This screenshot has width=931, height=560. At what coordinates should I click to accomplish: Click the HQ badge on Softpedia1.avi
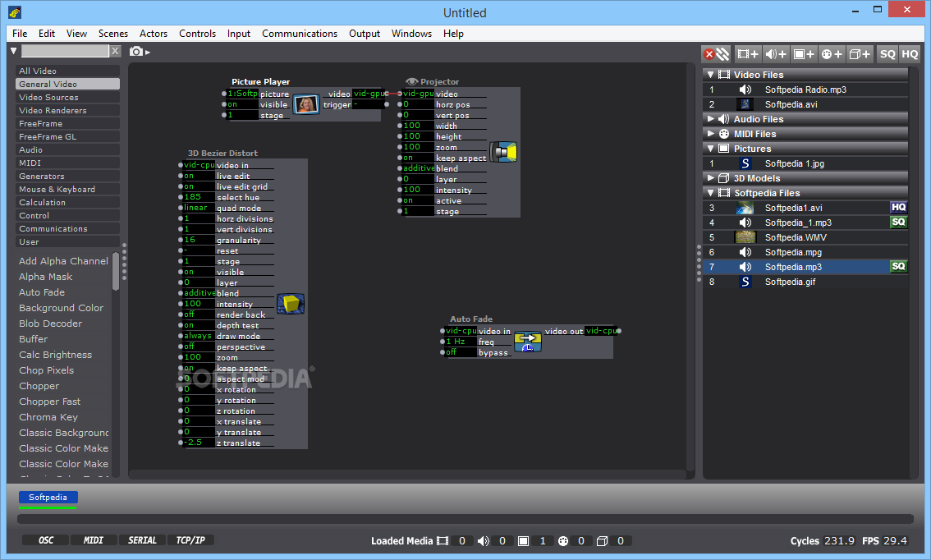[x=898, y=207]
